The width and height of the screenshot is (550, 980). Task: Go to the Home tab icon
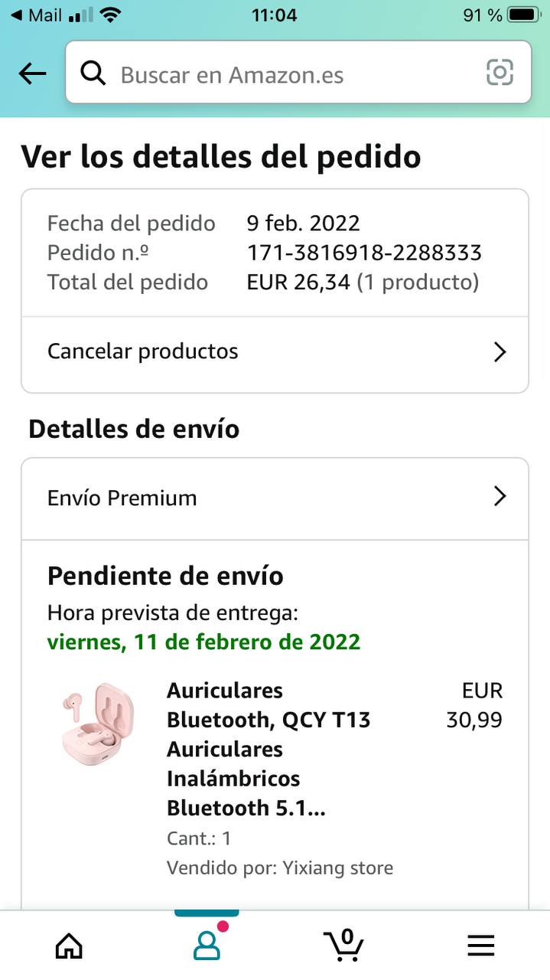click(x=69, y=946)
